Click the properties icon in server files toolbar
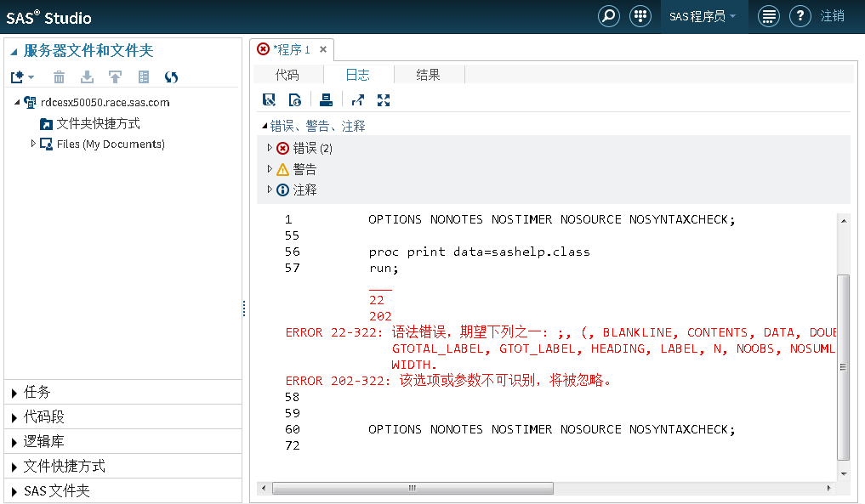 pos(144,77)
